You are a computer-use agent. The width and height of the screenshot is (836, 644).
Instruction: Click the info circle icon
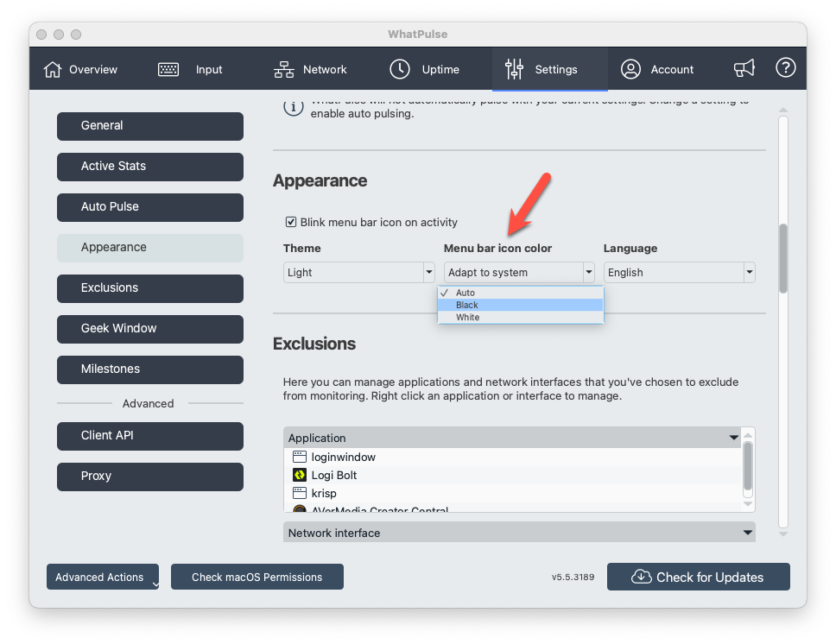click(x=294, y=107)
